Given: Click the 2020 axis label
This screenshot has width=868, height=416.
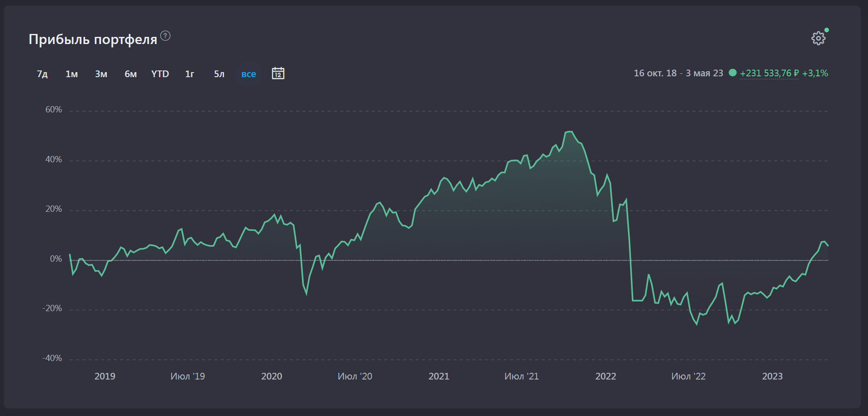Looking at the screenshot, I should (272, 376).
